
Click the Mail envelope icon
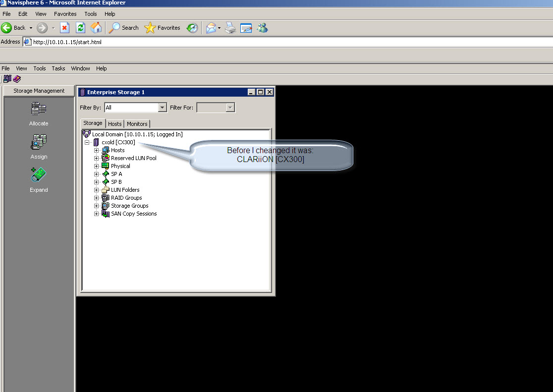point(211,28)
